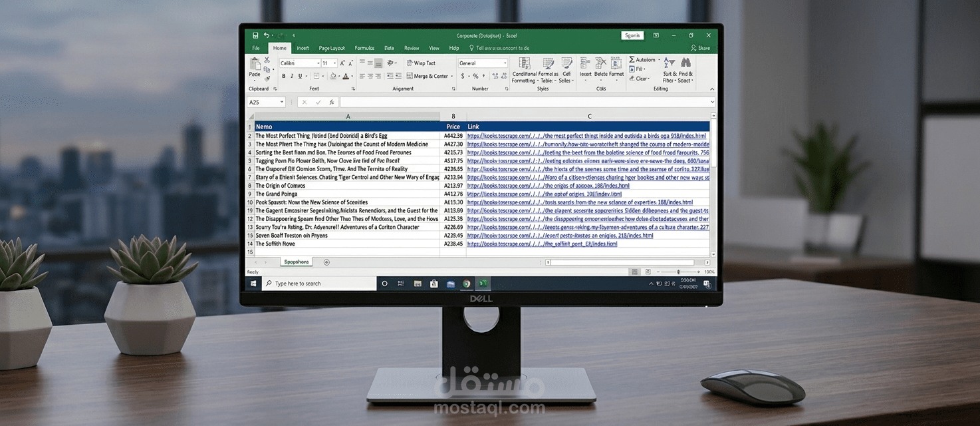Click the Increase Indent icon
Viewport: 980px width, 426px height.
(x=398, y=76)
